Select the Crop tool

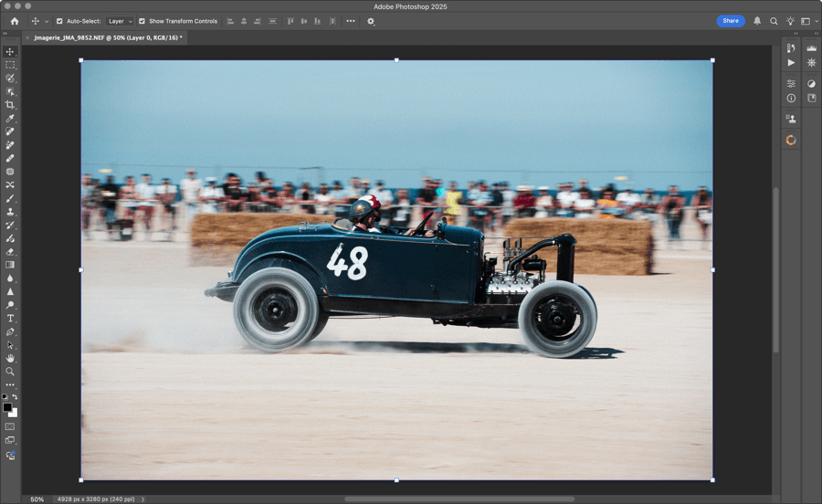pyautogui.click(x=10, y=105)
